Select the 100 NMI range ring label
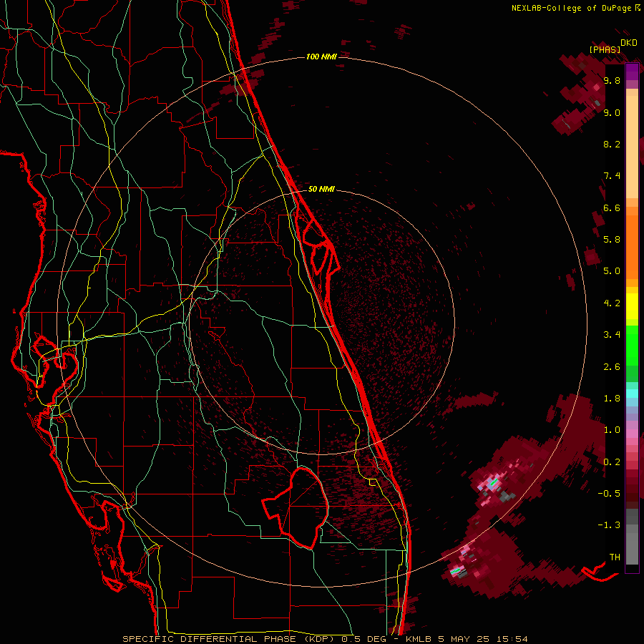The image size is (644, 644). point(321,57)
